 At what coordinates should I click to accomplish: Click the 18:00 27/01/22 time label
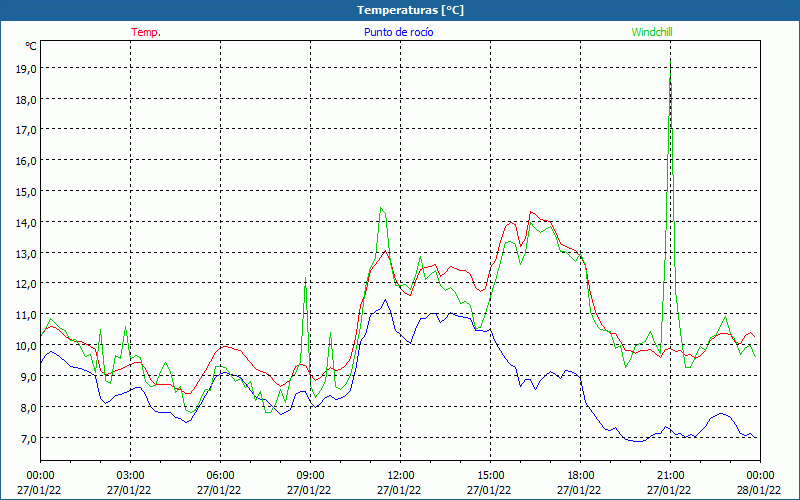click(x=579, y=483)
